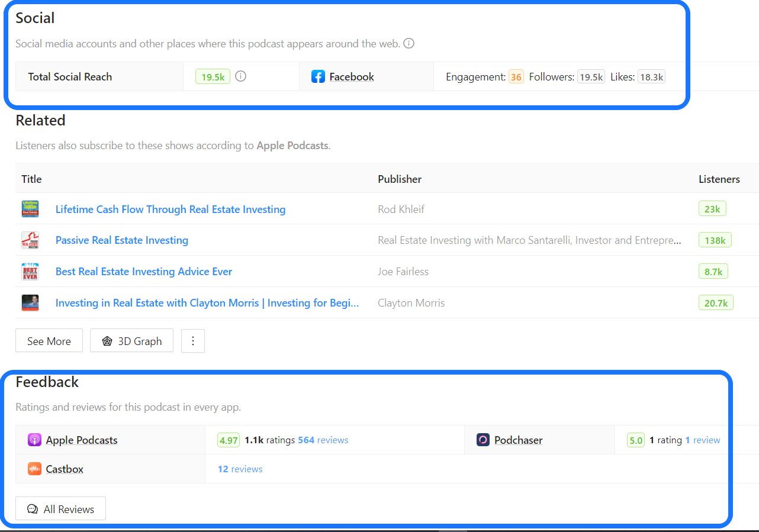Click the All Reviews button
Image resolution: width=759 pixels, height=532 pixels.
coord(60,509)
